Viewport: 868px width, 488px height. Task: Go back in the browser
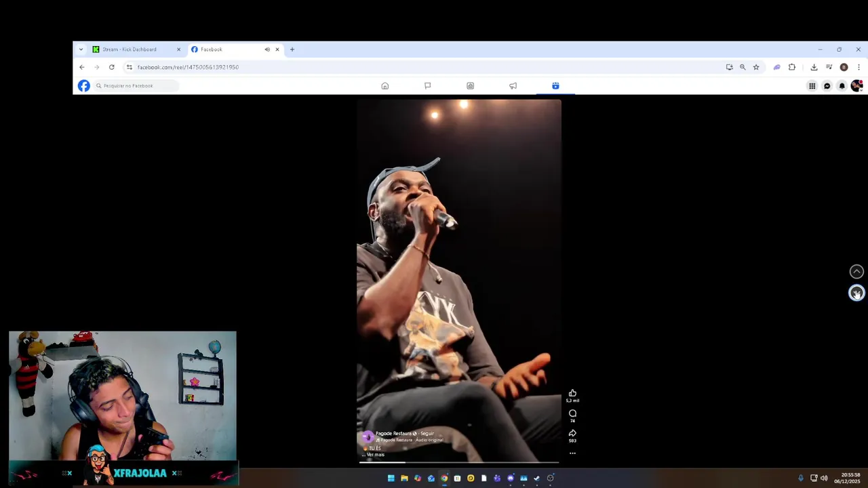(81, 67)
